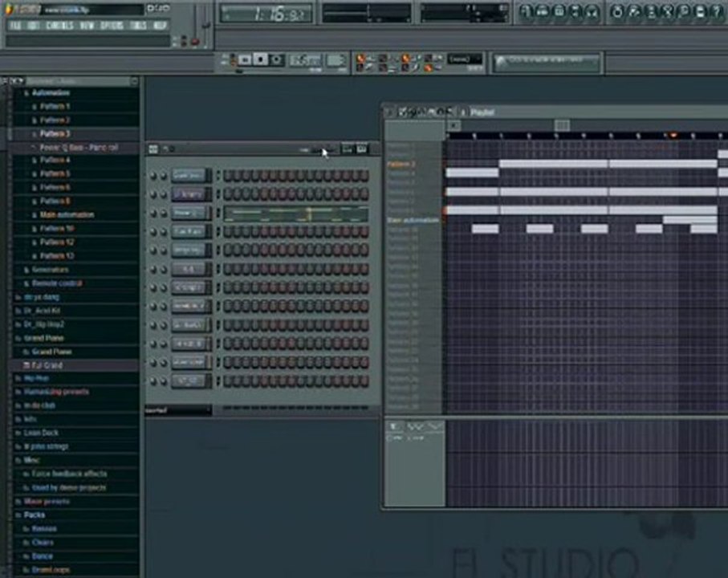
Task: Click the magnifier icon in the top-right shortcut bar
Action: tap(684, 11)
